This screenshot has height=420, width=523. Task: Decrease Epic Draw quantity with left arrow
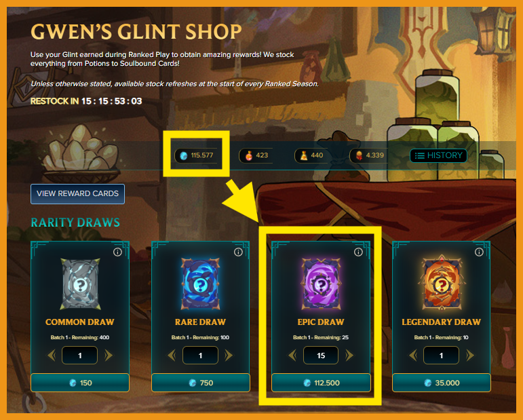[x=292, y=356]
